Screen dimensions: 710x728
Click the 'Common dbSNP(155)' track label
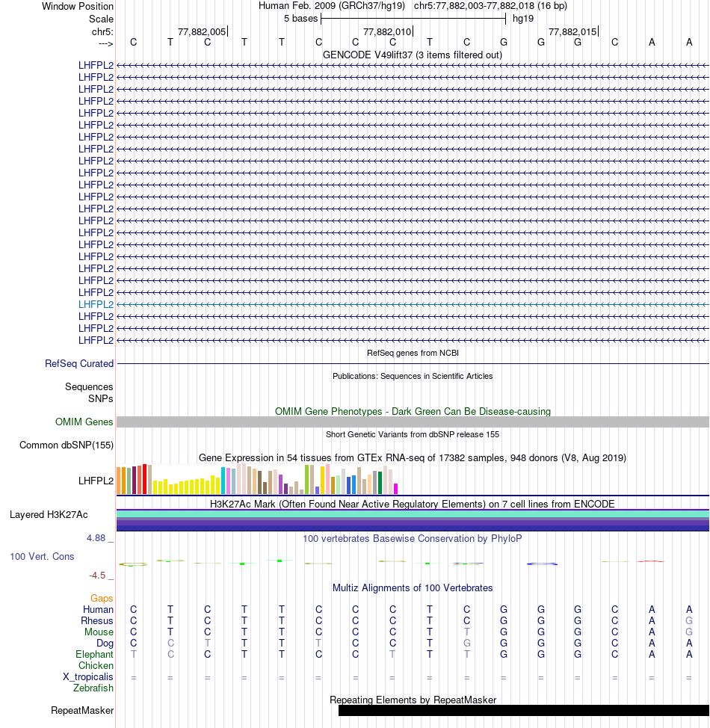click(x=67, y=445)
